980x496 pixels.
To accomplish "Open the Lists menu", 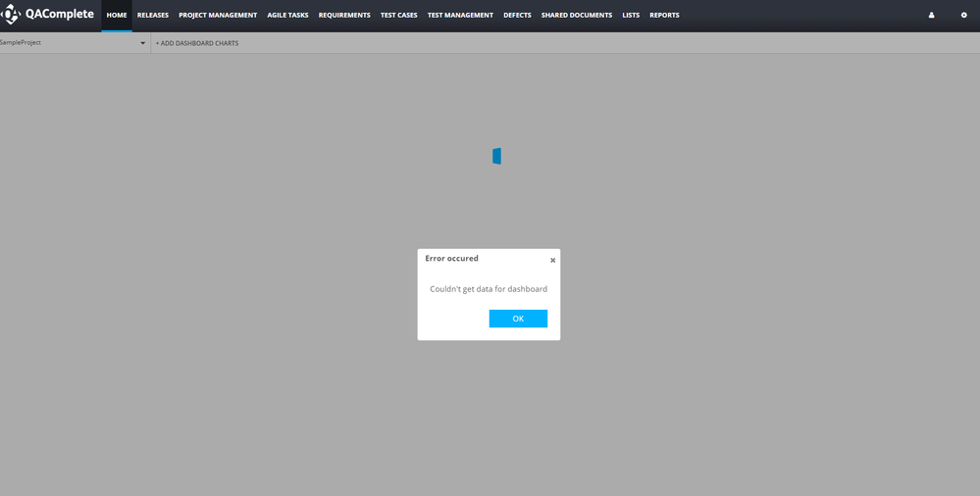I will (631, 15).
